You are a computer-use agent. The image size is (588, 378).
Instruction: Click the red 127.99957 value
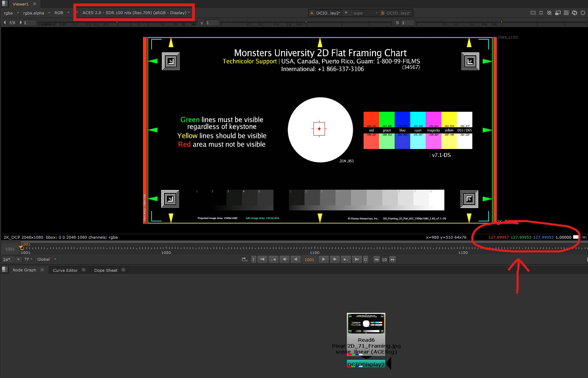499,237
